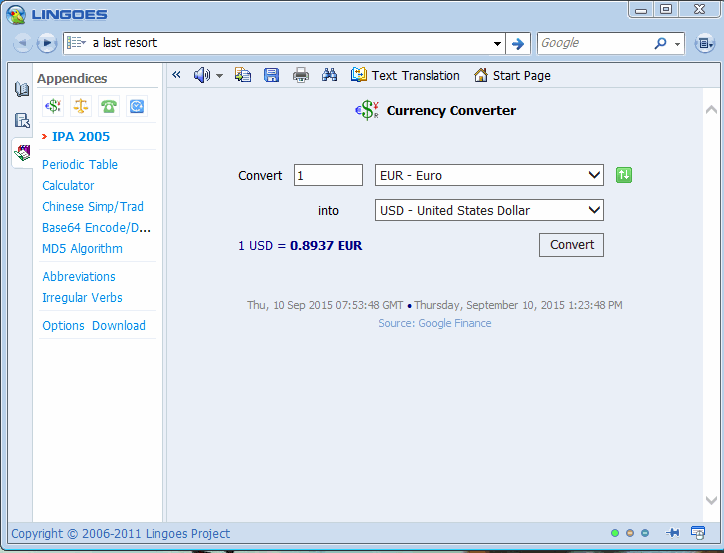The width and height of the screenshot is (724, 553).
Task: Click the Appendices panel heading
Action: (72, 78)
